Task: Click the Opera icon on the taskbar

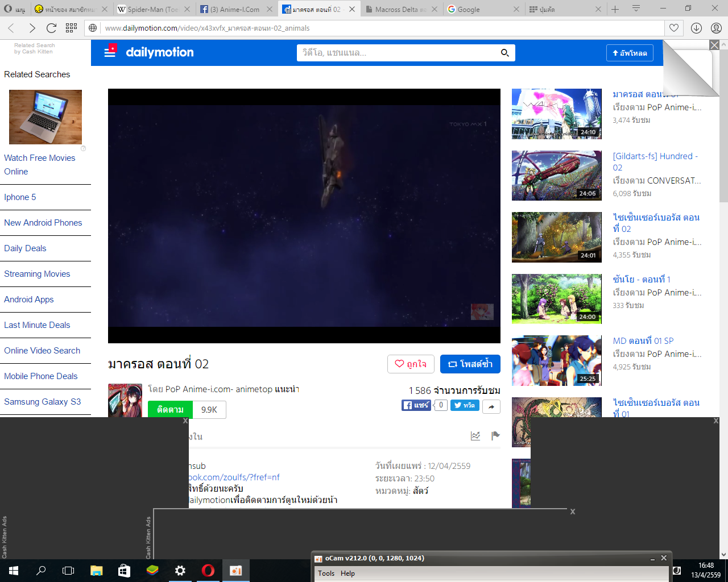Action: tap(208, 571)
